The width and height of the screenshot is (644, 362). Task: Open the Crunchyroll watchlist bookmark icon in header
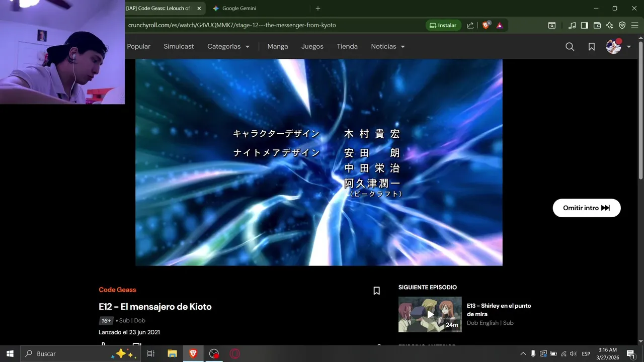592,46
